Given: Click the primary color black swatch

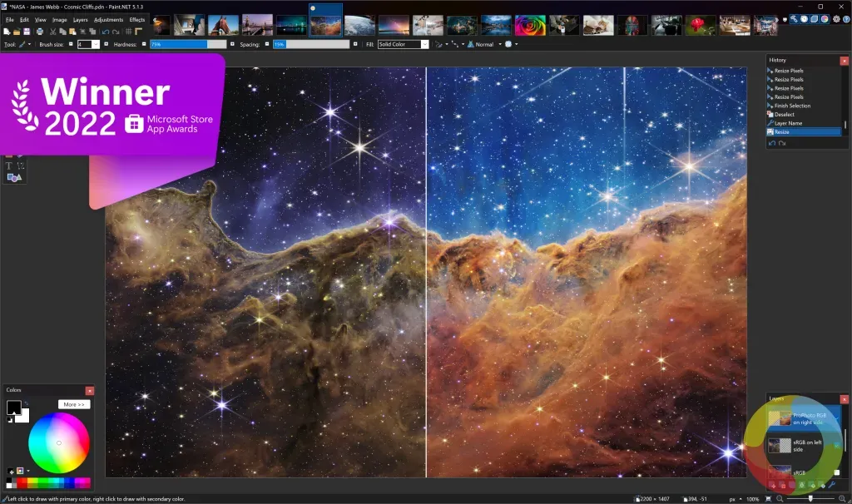Looking at the screenshot, I should pos(13,408).
